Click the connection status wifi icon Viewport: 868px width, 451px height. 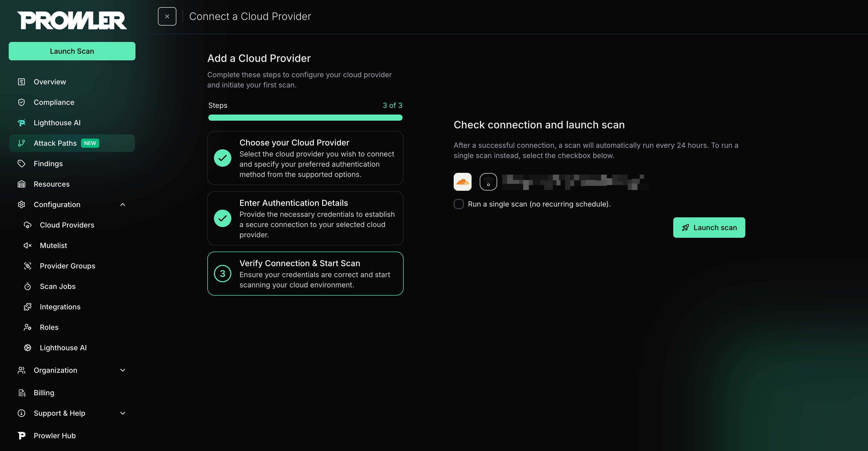(488, 182)
